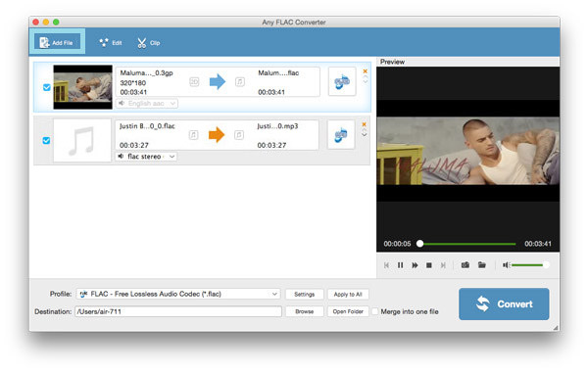
Task: Select the Justin B music note thumbnail
Action: pyautogui.click(x=82, y=141)
